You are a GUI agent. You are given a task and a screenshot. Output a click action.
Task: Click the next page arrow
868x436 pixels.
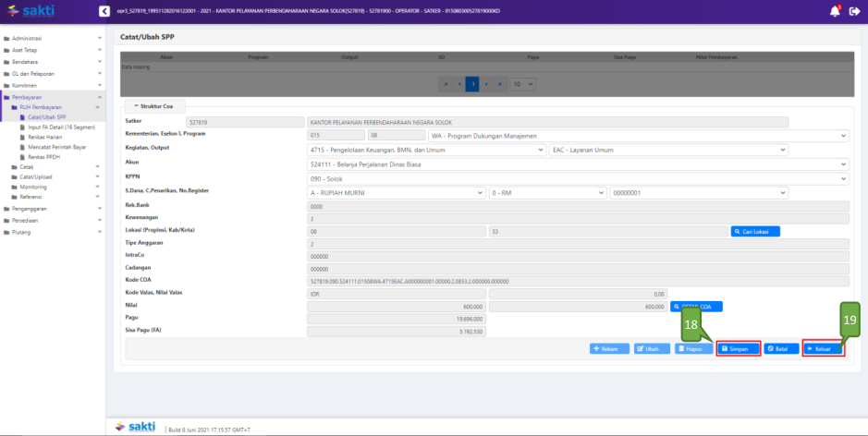click(487, 83)
